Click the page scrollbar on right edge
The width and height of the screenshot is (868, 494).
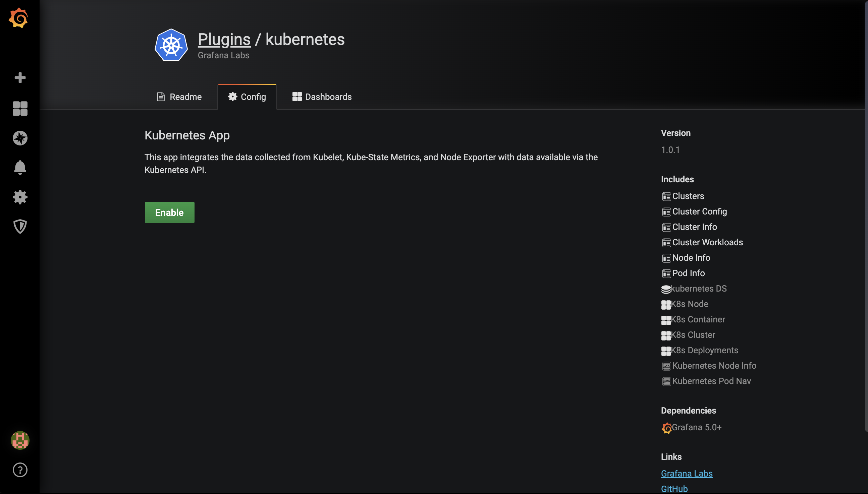pyautogui.click(x=866, y=217)
